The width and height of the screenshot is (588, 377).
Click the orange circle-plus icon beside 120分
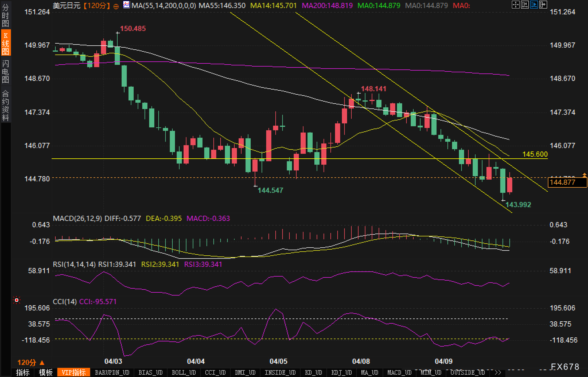[x=116, y=6]
